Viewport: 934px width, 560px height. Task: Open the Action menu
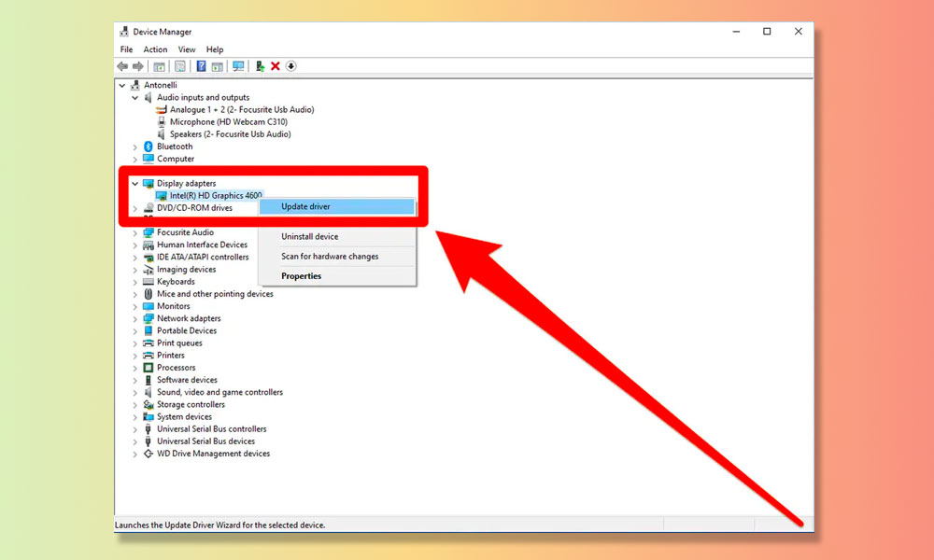coord(155,49)
